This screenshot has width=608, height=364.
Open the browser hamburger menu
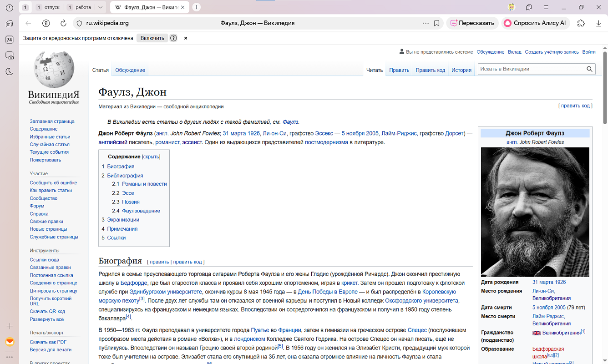click(x=546, y=7)
